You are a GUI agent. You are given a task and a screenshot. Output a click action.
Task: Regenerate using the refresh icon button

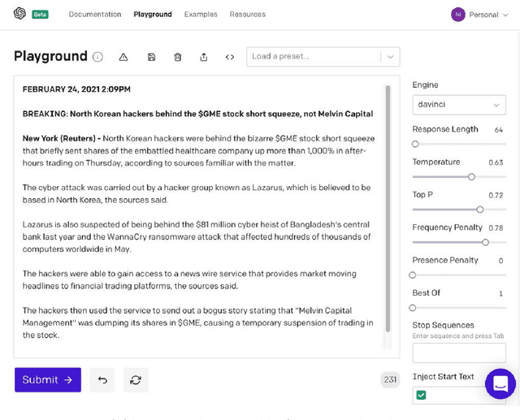[136, 379]
